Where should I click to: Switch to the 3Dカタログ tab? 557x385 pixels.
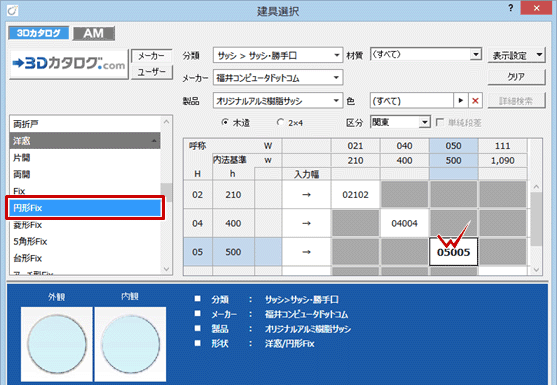(x=39, y=33)
